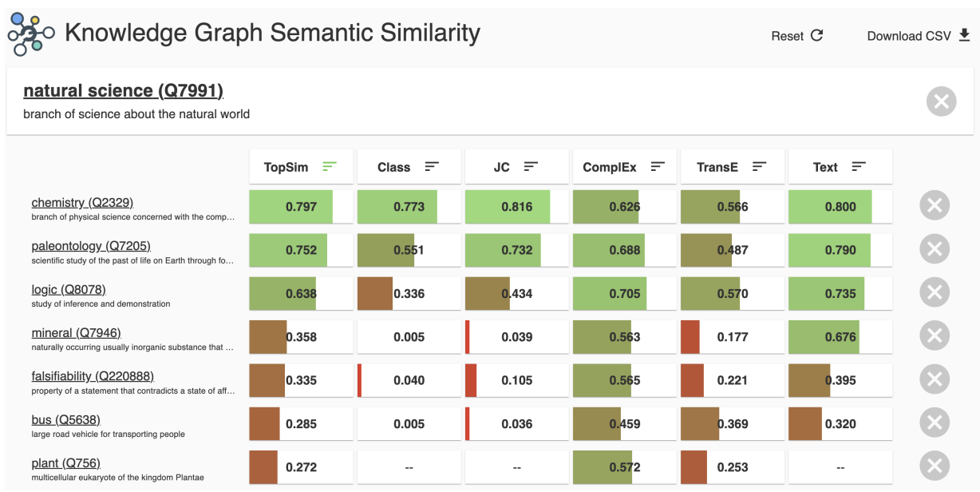Remove the natural science query entity
Screen dimensions: 980x492
pyautogui.click(x=942, y=101)
